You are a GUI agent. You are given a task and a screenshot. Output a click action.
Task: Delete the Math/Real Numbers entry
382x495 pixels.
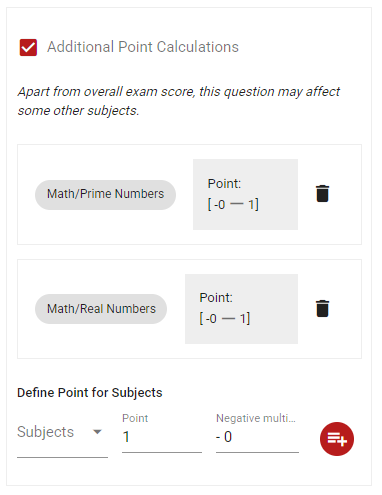[x=322, y=308]
